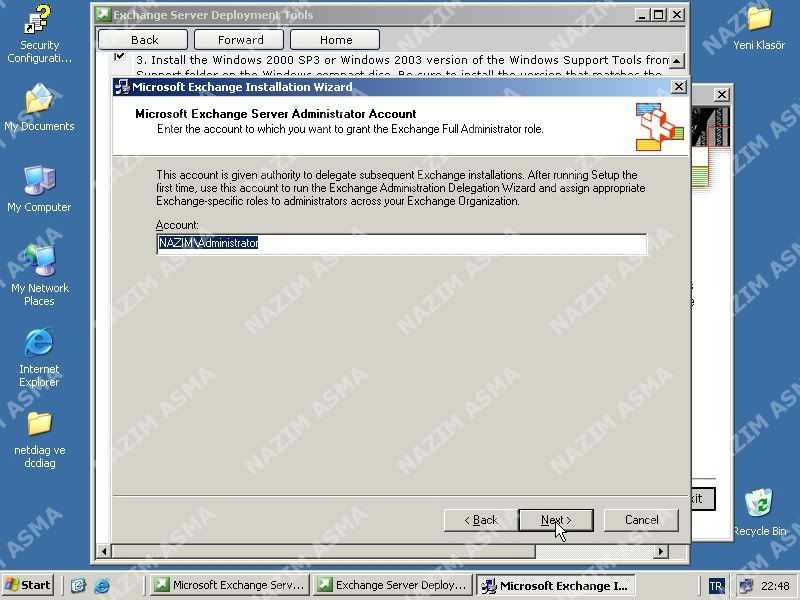Go Home in Deployment Tools window
The image size is (800, 600).
335,40
